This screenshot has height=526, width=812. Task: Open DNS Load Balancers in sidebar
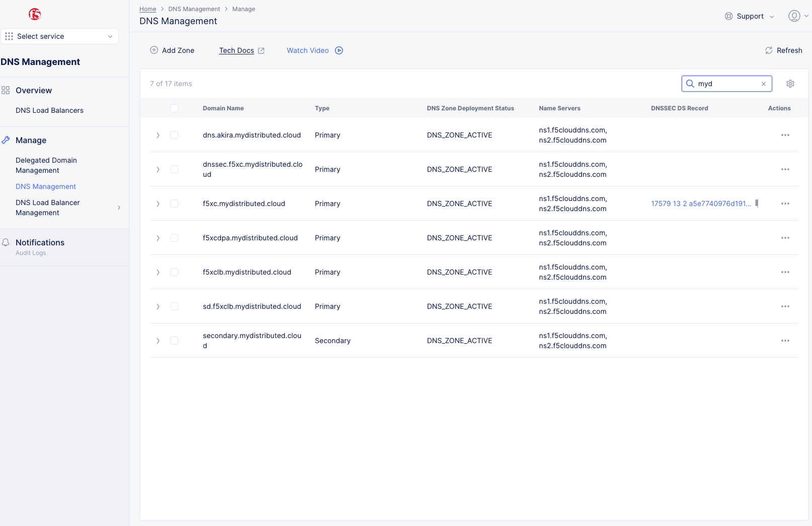(49, 110)
